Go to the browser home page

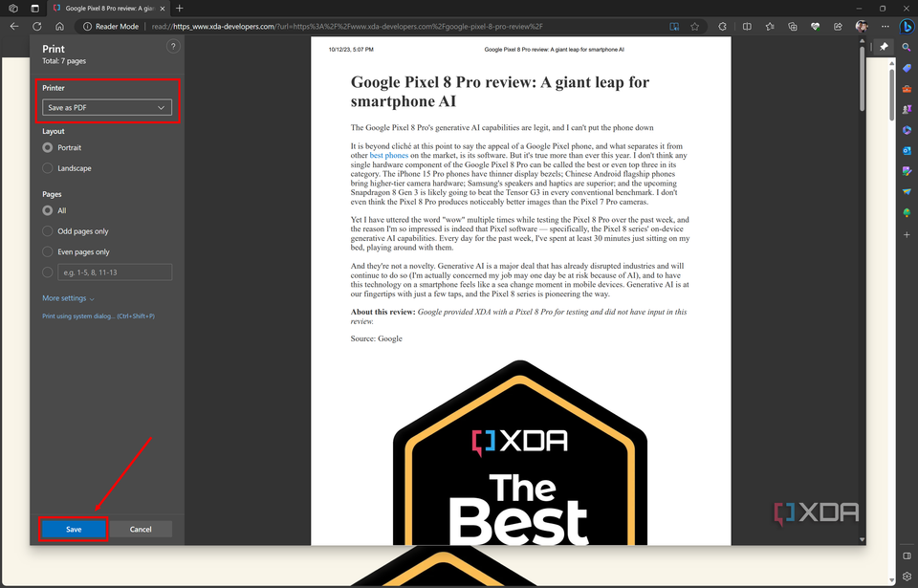click(x=59, y=27)
